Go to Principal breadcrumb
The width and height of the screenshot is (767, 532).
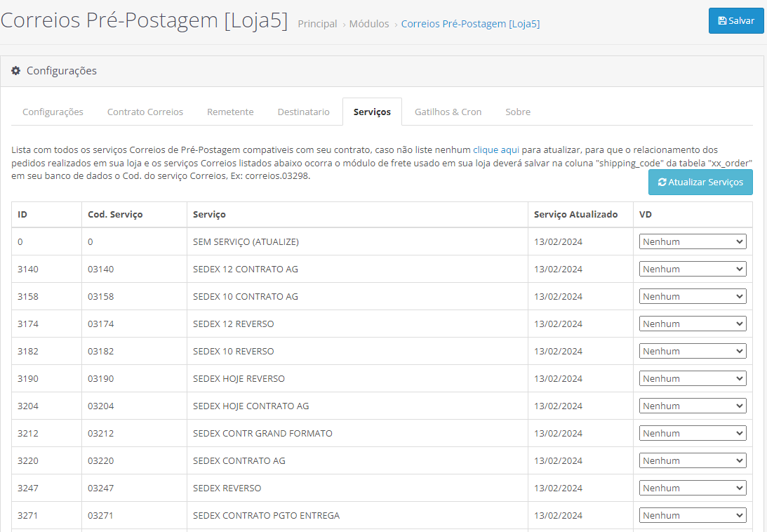317,23
